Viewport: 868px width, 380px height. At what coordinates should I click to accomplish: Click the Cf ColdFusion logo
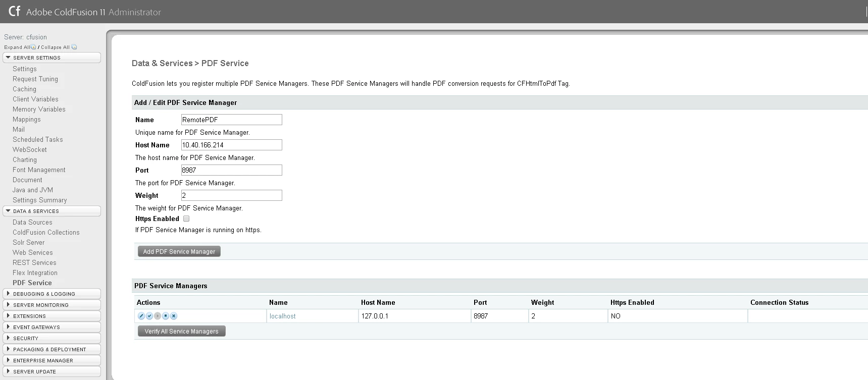[x=14, y=11]
